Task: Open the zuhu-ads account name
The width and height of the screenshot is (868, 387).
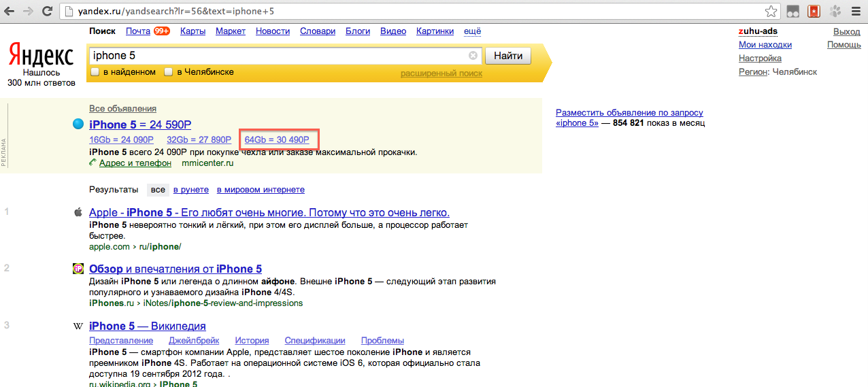Action: pos(758,31)
